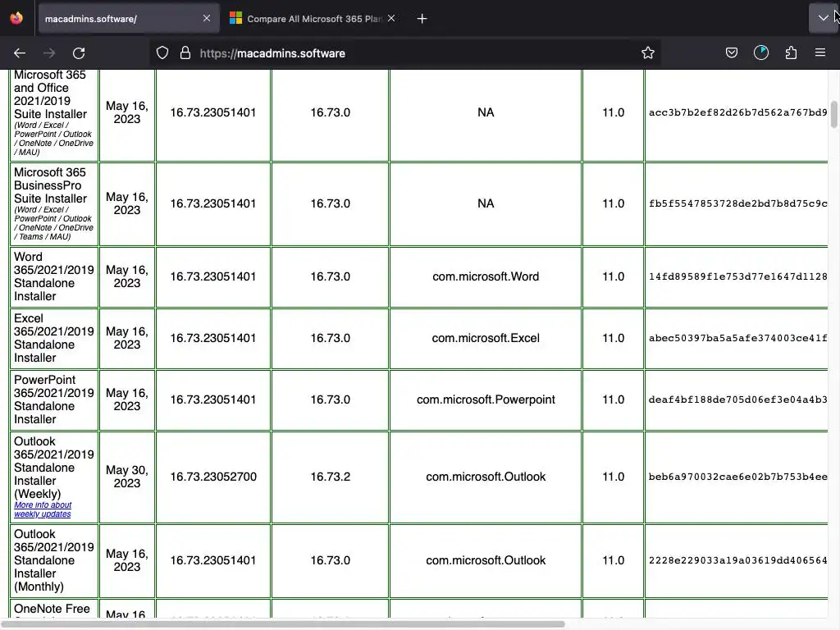840x630 pixels.
Task: Click the 11.0 cell in the Word row
Action: coord(614,276)
